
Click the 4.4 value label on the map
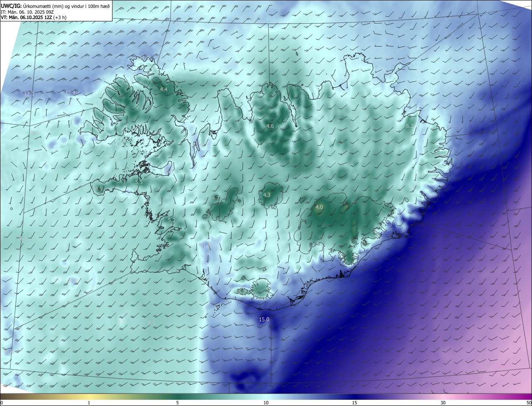[164, 89]
